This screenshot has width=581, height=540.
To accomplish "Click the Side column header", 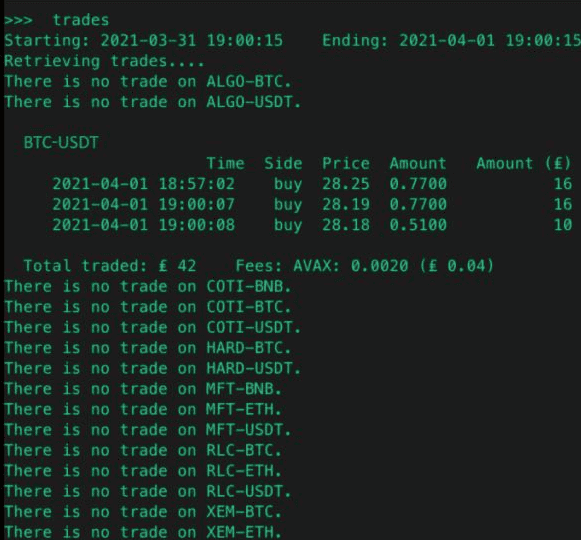I will (x=283, y=163).
